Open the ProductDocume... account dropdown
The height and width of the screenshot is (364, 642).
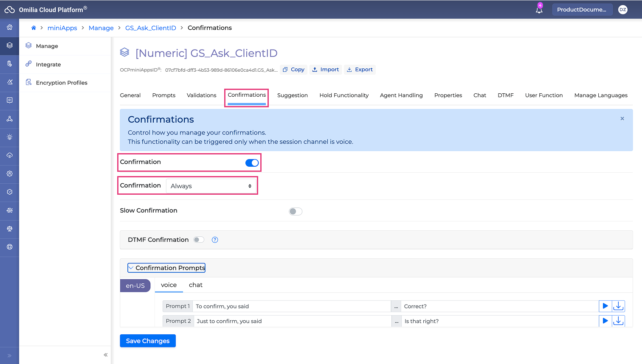point(582,10)
